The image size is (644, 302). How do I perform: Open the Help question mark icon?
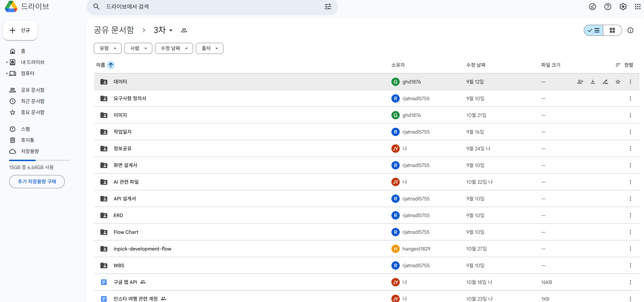coord(608,7)
